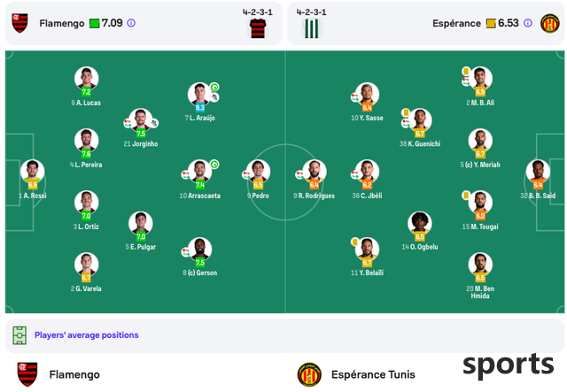Click the substitution icon on Gerson
The width and height of the screenshot is (567, 392).
(x=185, y=252)
